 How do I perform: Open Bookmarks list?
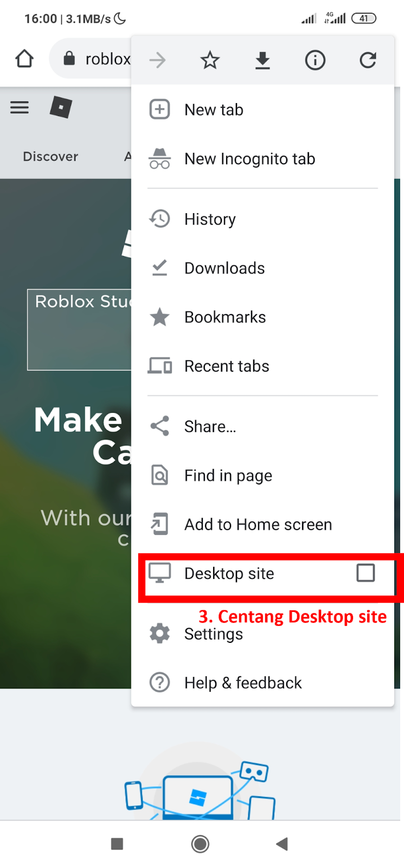[225, 317]
